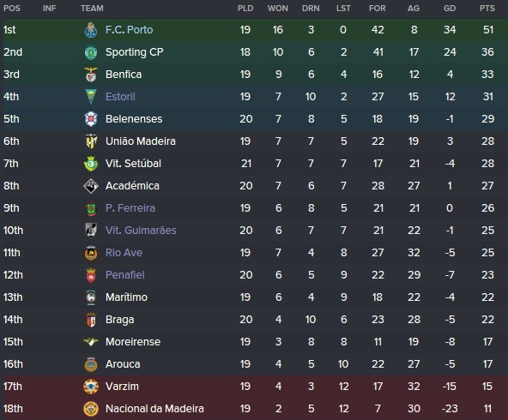Open the Penafiel team link
Screen dimensions: 508x420
[125, 275]
